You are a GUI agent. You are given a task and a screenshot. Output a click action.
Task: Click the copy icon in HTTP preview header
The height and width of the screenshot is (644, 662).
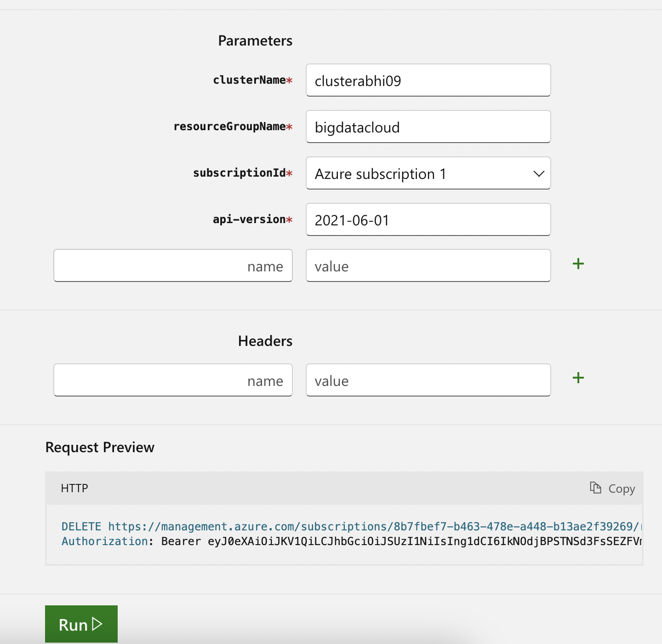[595, 488]
